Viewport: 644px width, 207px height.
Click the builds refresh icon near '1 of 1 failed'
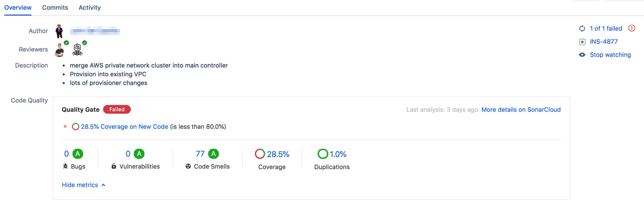(582, 28)
